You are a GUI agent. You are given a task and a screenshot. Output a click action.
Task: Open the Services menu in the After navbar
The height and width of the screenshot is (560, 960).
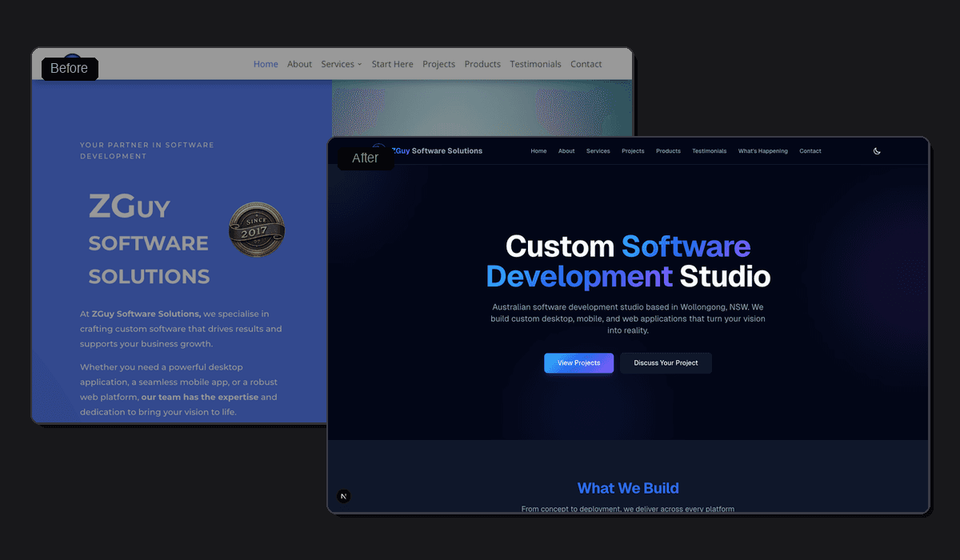[x=598, y=150]
